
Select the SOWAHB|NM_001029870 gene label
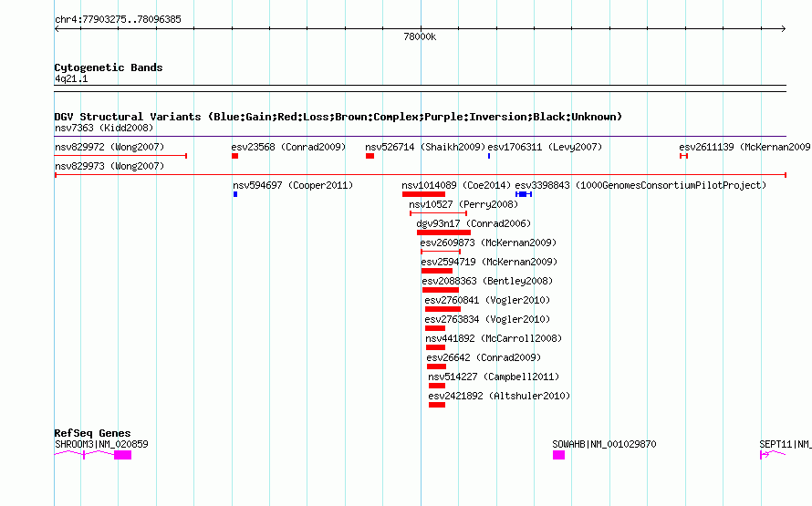[604, 444]
